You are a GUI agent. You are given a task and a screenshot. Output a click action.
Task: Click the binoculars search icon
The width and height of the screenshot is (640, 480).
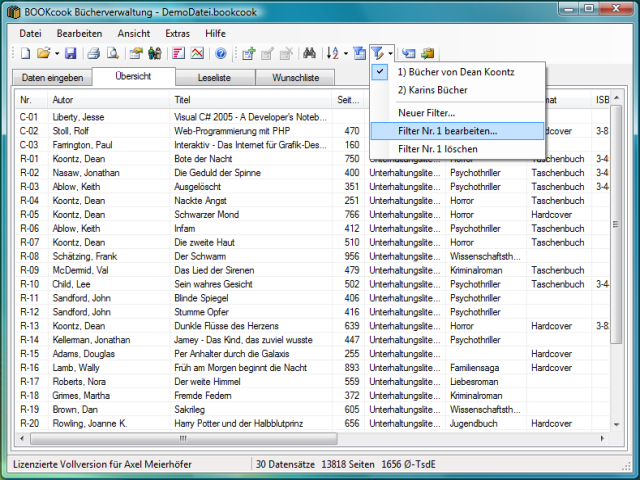(310, 53)
